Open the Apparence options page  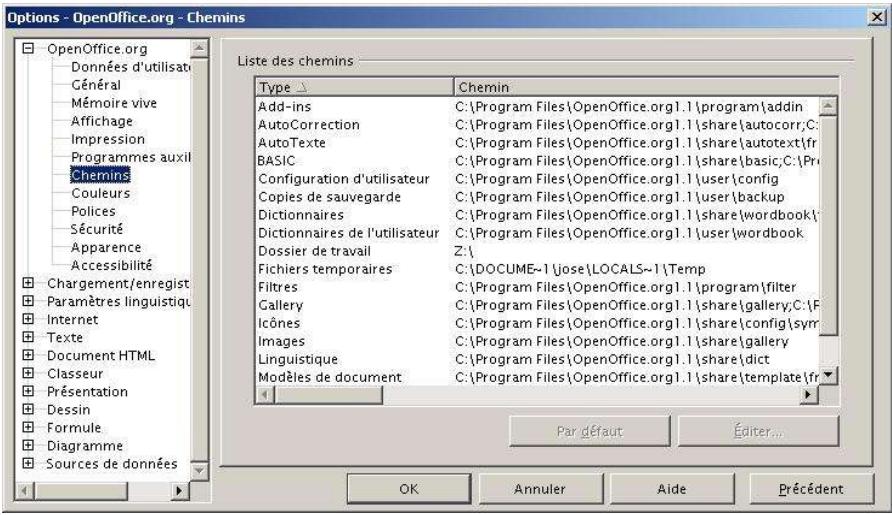pyautogui.click(x=106, y=248)
